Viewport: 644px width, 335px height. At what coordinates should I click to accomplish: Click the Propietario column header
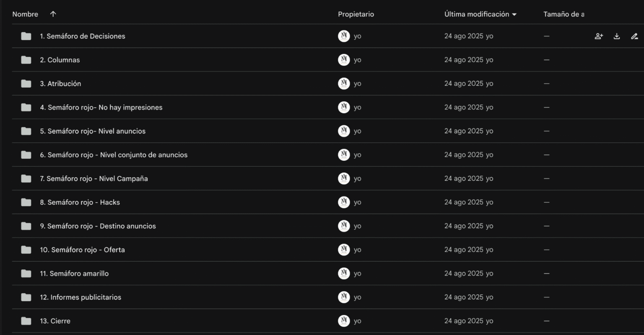356,14
